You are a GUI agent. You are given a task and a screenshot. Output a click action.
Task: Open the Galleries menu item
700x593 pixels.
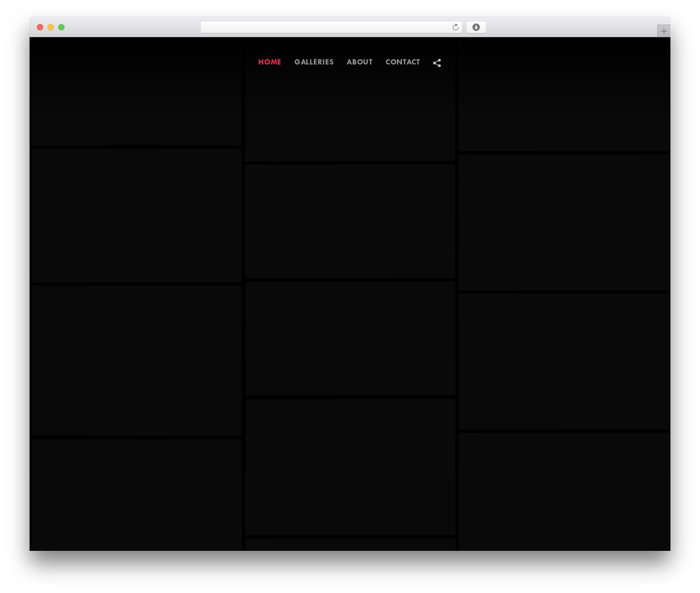(x=314, y=62)
